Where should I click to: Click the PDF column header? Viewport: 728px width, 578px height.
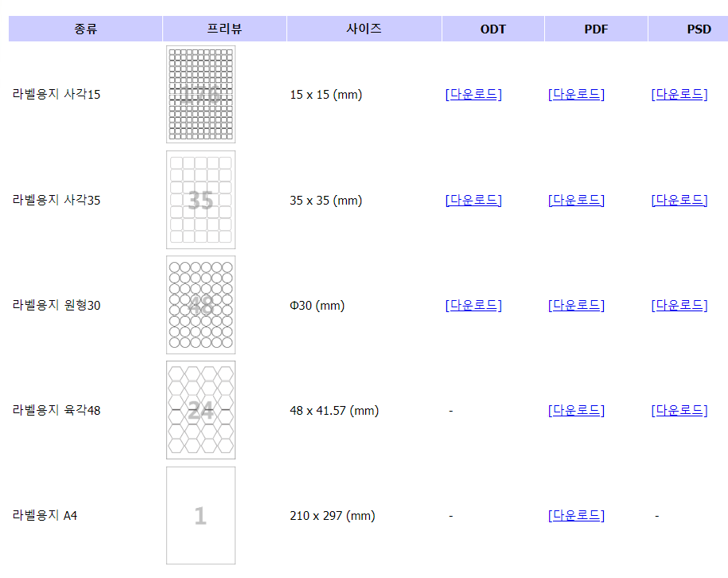click(x=596, y=29)
